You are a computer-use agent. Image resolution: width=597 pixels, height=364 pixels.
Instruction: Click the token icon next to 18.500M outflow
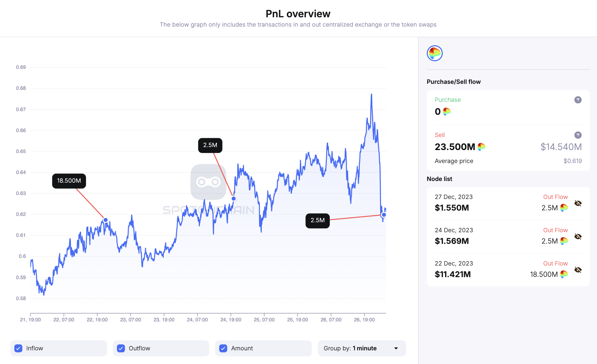[x=564, y=274]
